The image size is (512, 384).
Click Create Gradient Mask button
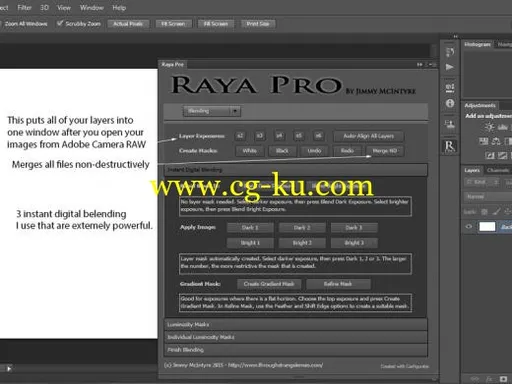[x=269, y=284]
